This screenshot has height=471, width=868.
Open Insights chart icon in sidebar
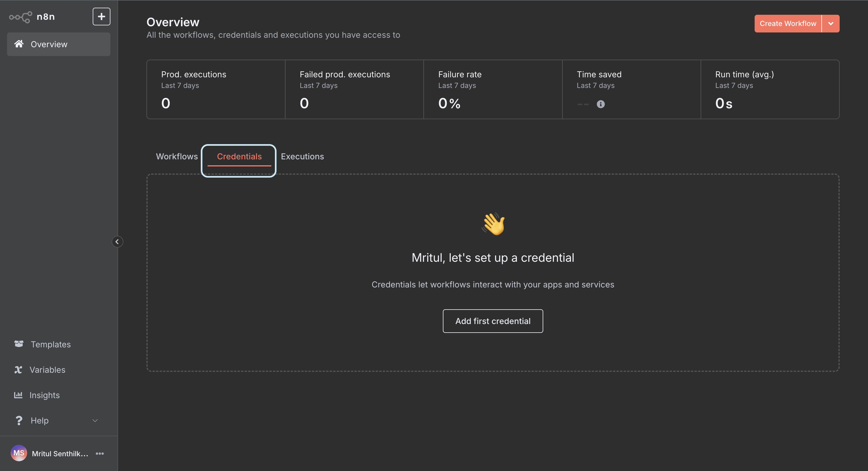click(18, 395)
